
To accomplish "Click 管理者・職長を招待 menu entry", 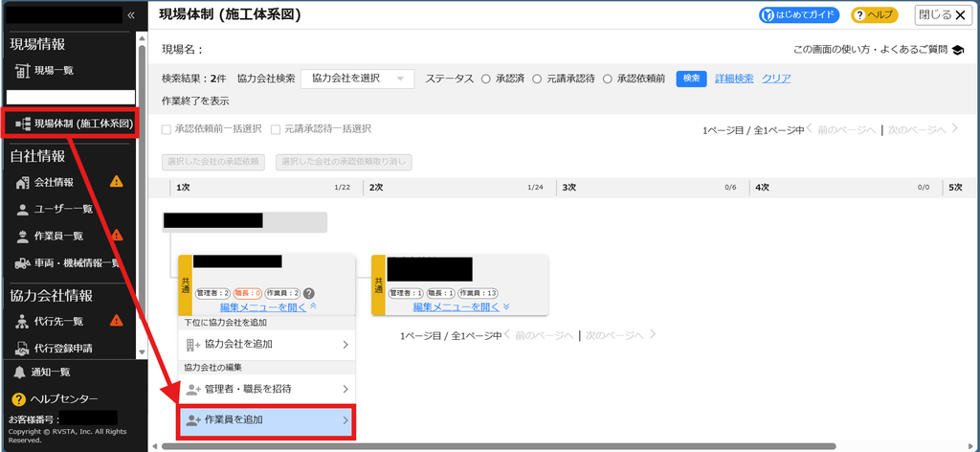I will point(267,389).
